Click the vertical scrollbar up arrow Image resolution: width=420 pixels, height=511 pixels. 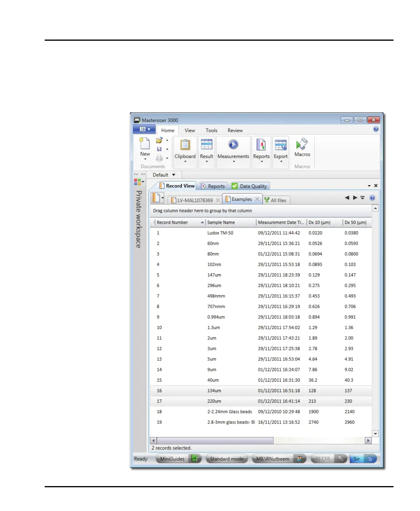click(375, 208)
